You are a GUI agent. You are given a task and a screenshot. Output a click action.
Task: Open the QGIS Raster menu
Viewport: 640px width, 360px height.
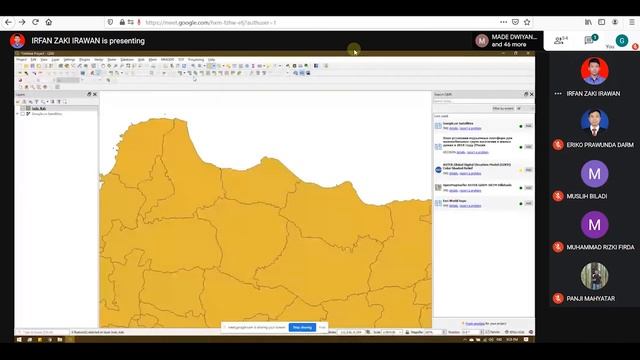[x=112, y=60]
